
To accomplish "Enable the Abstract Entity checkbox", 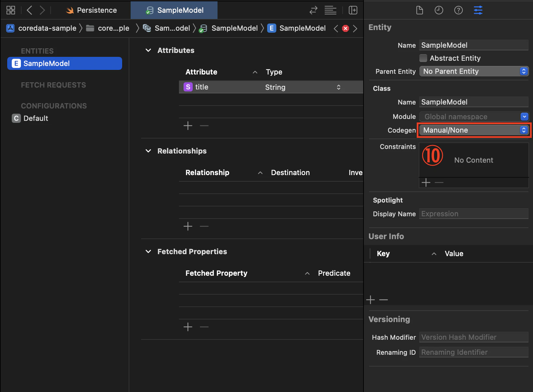I will (423, 58).
